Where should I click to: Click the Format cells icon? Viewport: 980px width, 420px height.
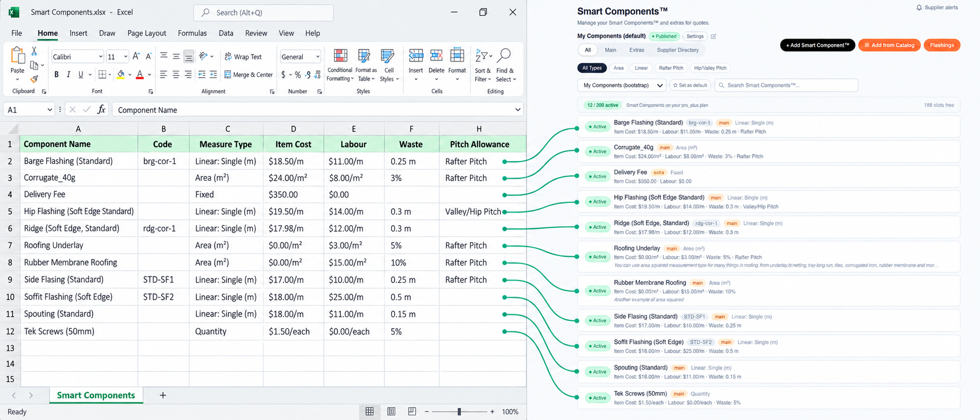point(457,55)
